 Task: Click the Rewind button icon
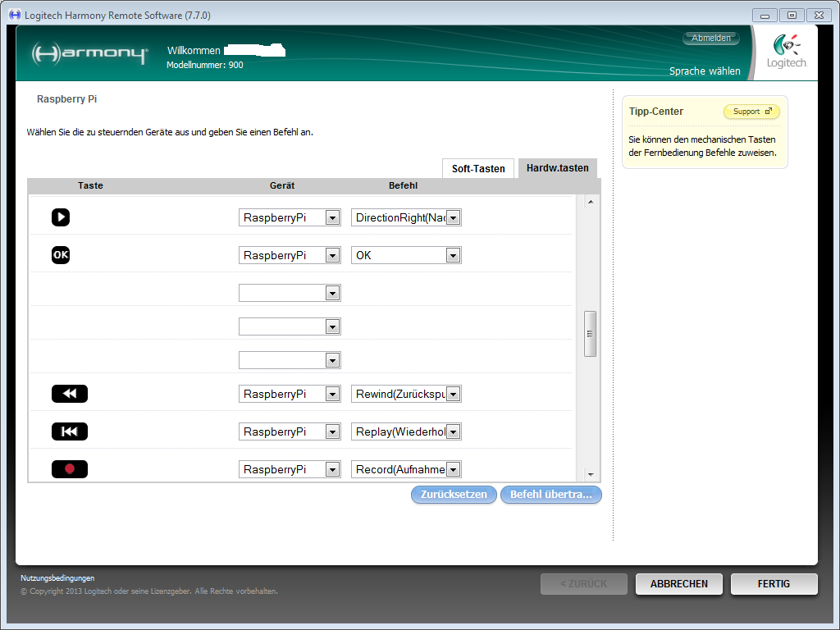pos(70,394)
